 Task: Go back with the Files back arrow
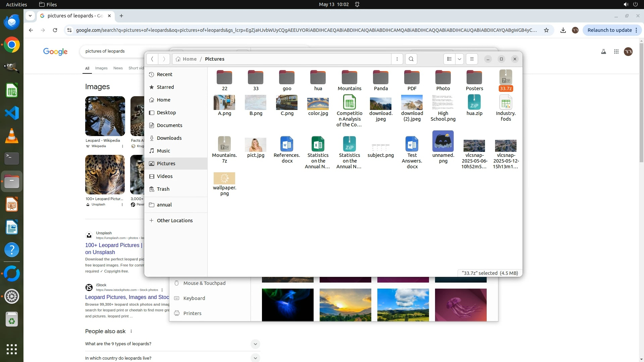click(x=152, y=59)
